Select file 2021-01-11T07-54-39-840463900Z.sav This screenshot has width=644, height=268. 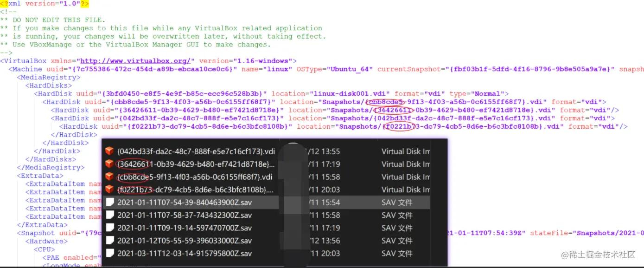tap(185, 202)
